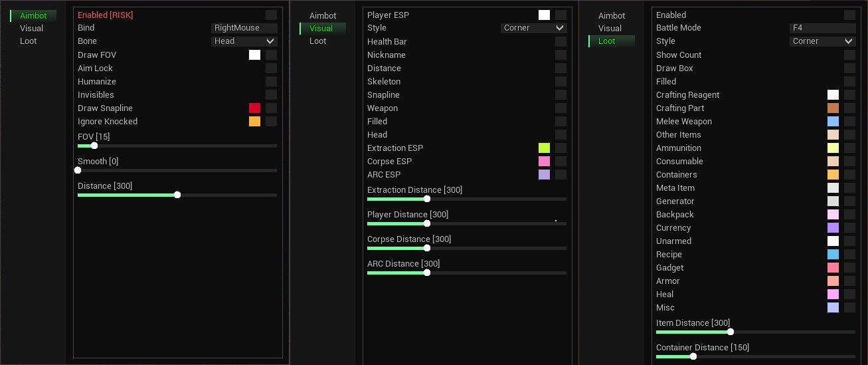Open the red Draw Snapline color swatch
868x365 pixels.
click(x=254, y=108)
